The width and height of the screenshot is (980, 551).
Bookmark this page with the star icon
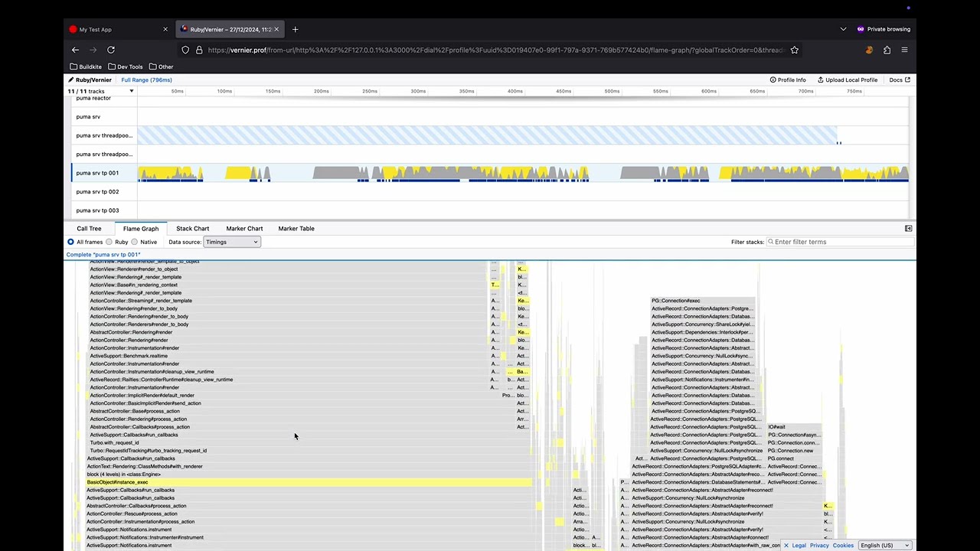795,50
